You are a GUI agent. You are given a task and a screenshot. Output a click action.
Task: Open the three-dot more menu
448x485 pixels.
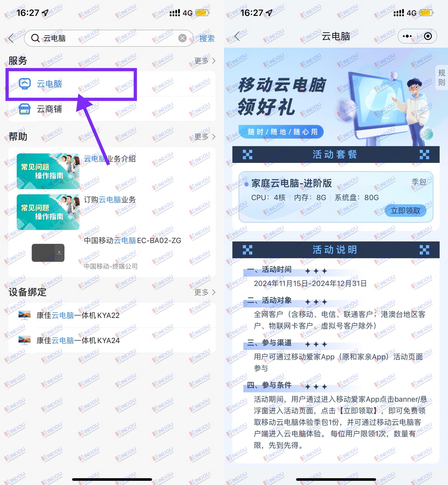(x=407, y=36)
